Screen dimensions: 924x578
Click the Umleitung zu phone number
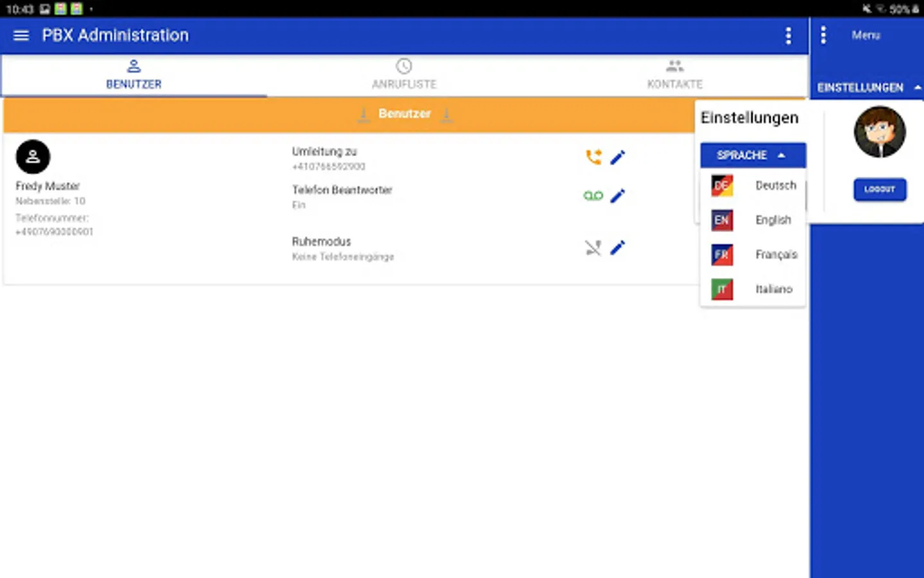point(329,167)
